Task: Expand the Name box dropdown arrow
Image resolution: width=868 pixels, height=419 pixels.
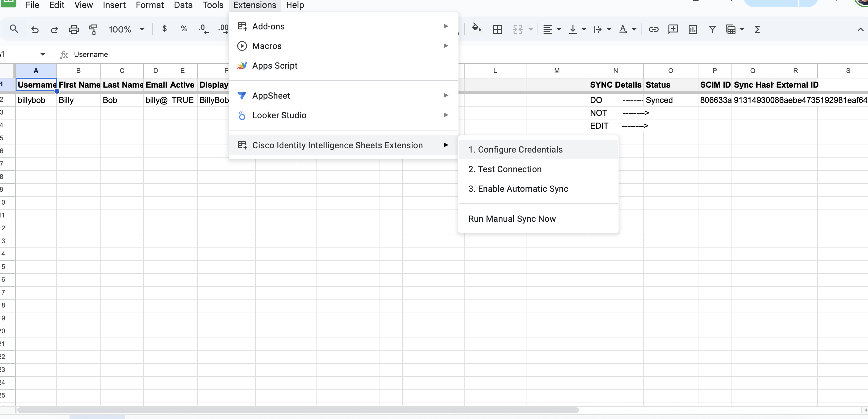Action: coord(43,54)
